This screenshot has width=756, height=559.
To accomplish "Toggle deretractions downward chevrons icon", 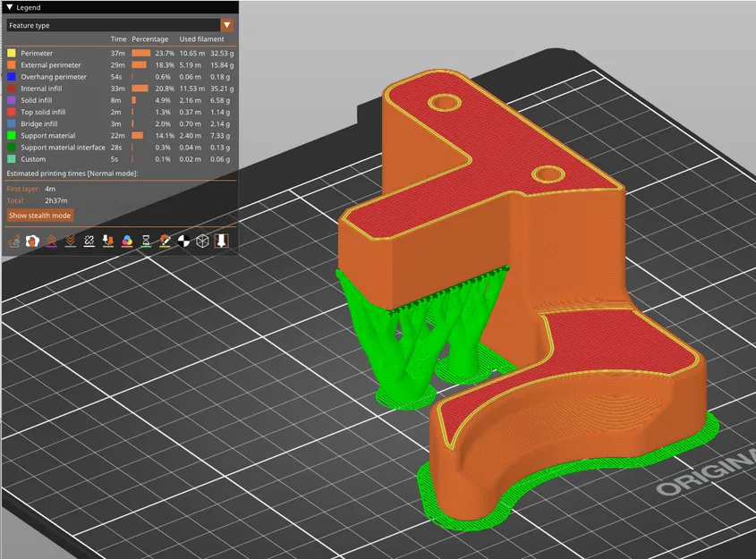I will click(70, 241).
